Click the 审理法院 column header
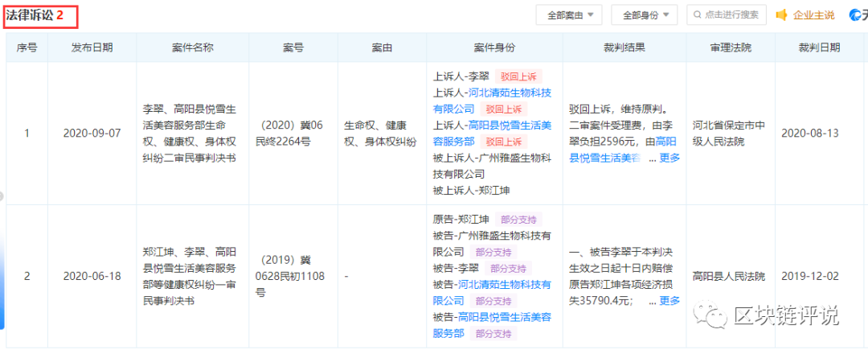The width and height of the screenshot is (868, 354). coord(731,47)
